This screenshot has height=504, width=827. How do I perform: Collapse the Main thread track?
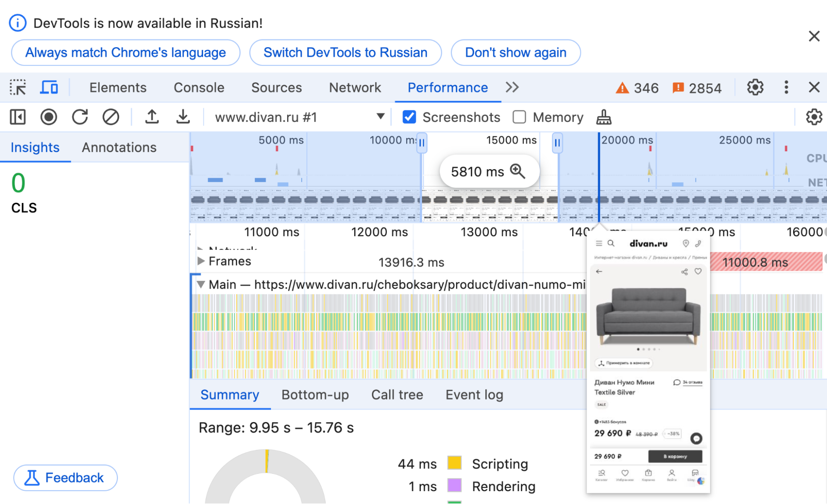(x=201, y=284)
